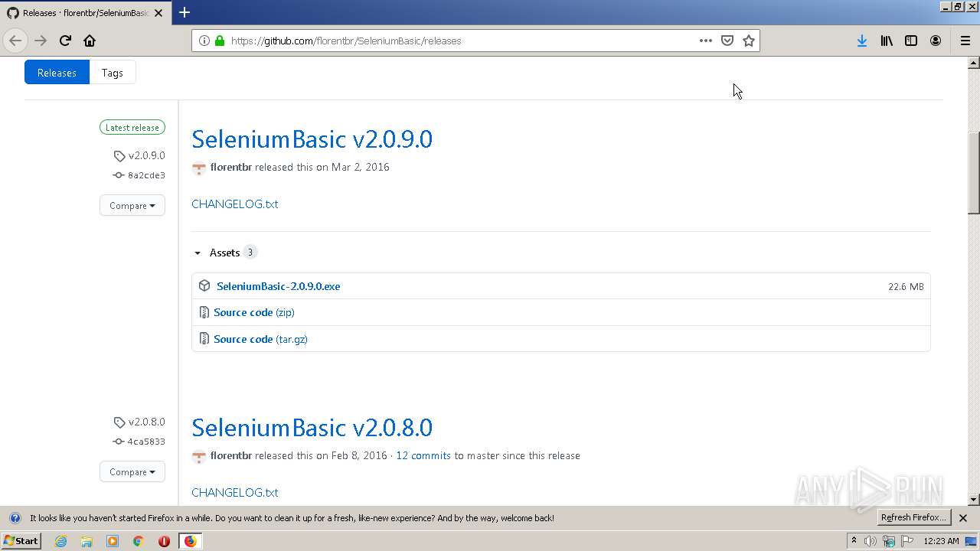Expand the Compare dropdown for v2.0.9.0
Viewport: 980px width, 551px height.
(132, 205)
